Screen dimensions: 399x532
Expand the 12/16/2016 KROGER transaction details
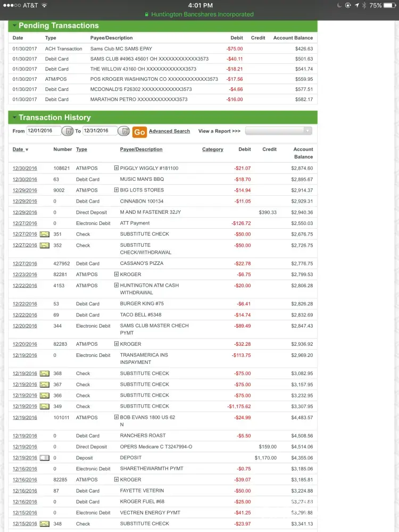117,479
